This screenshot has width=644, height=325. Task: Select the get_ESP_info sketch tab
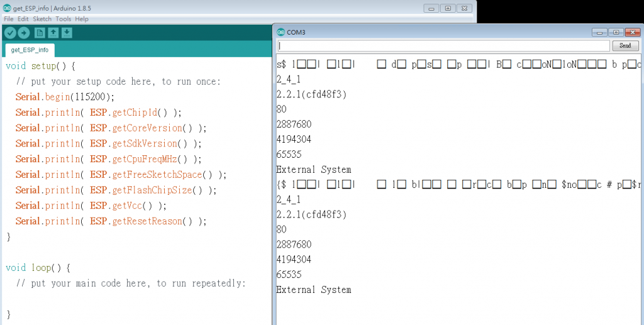pos(30,50)
